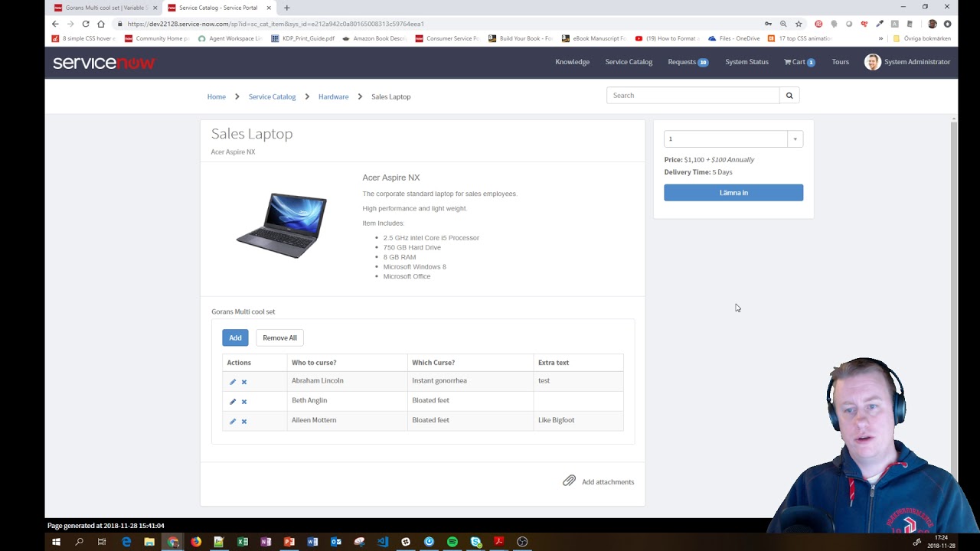Click the ServiceNow logo

(104, 63)
